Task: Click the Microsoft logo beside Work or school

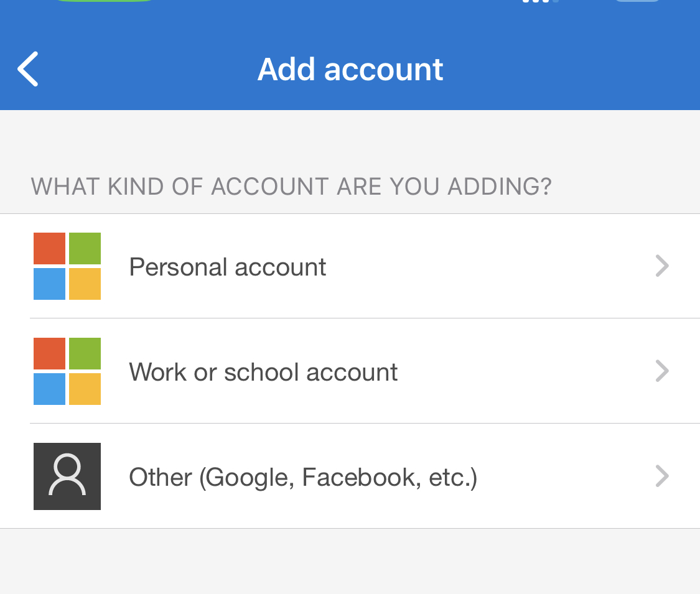Action: click(67, 371)
